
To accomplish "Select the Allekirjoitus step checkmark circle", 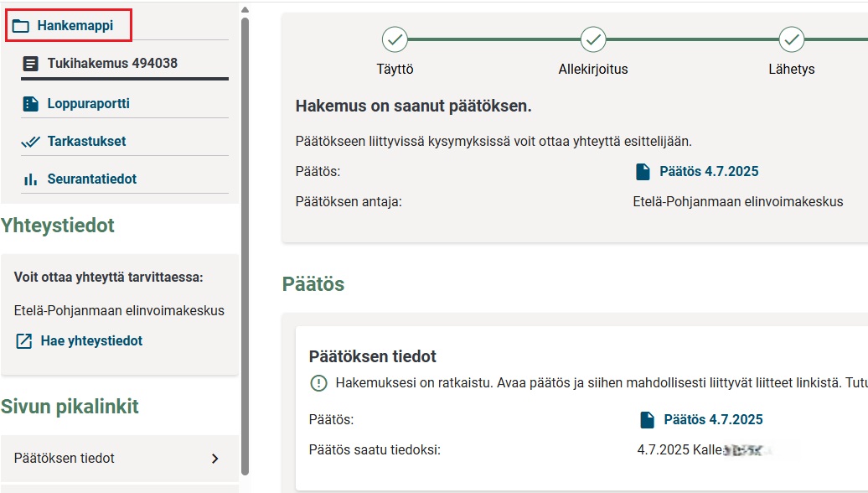I will pos(593,39).
